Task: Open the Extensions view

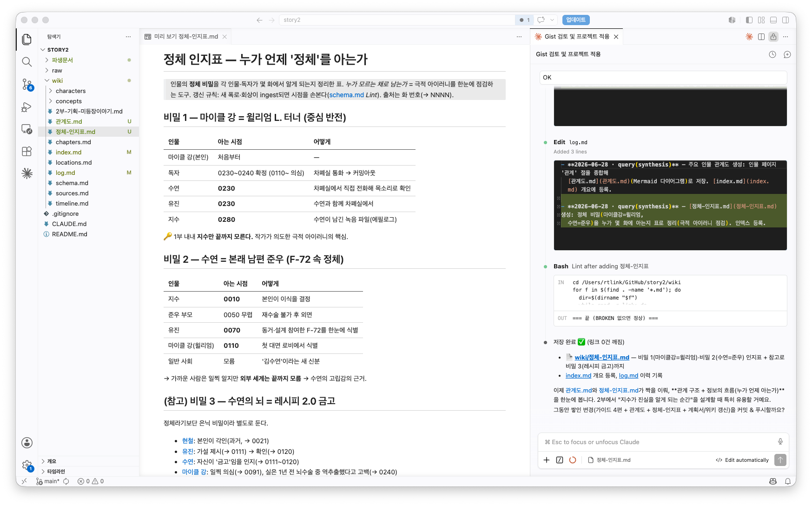Action: (27, 151)
